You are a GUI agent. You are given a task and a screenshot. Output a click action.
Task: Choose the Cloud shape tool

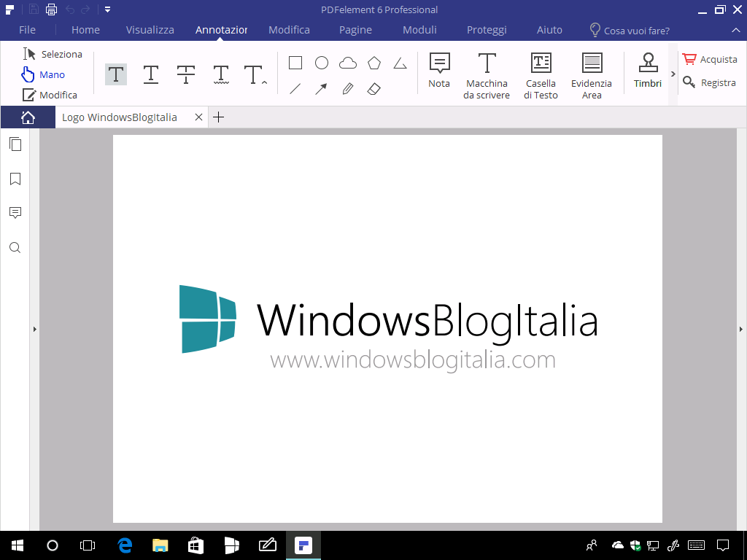coord(348,63)
